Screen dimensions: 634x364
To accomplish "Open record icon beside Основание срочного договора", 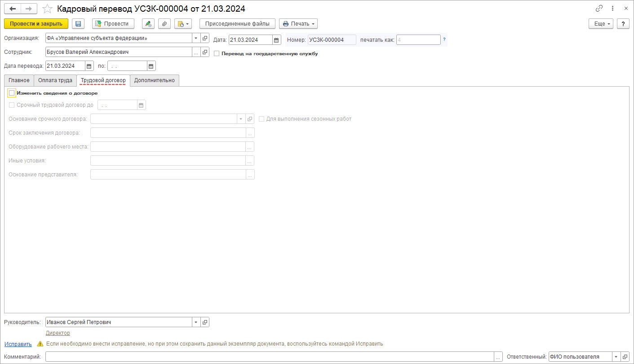I will [x=250, y=119].
